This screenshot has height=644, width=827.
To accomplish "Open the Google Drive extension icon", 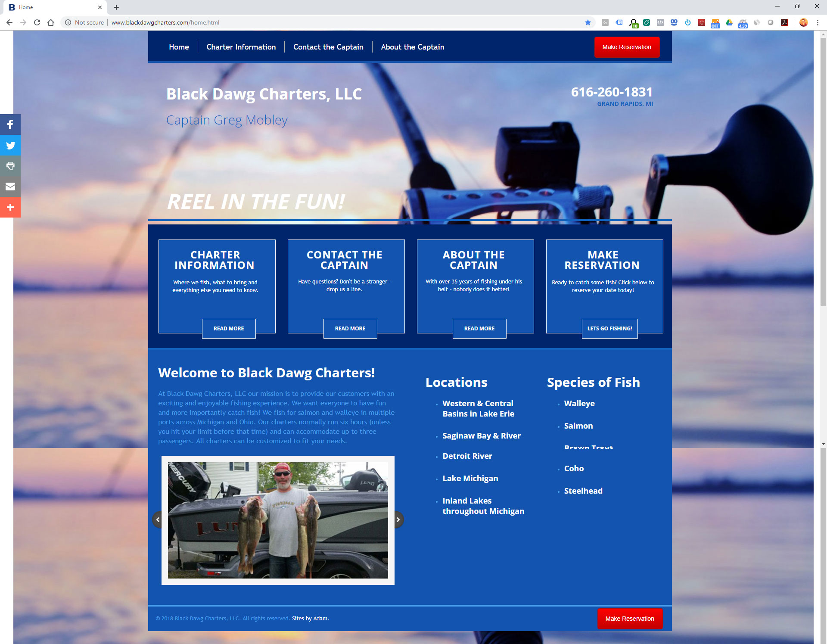I will pos(729,22).
